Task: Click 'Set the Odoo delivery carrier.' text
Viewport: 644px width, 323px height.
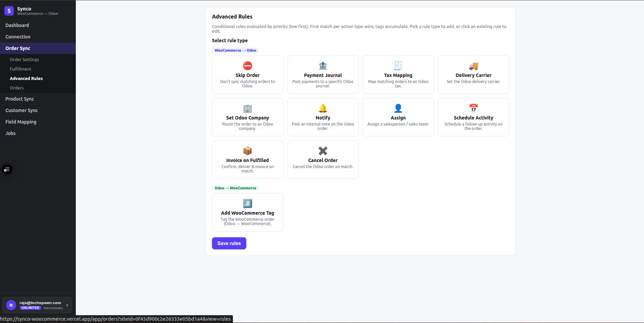Action: click(x=473, y=82)
